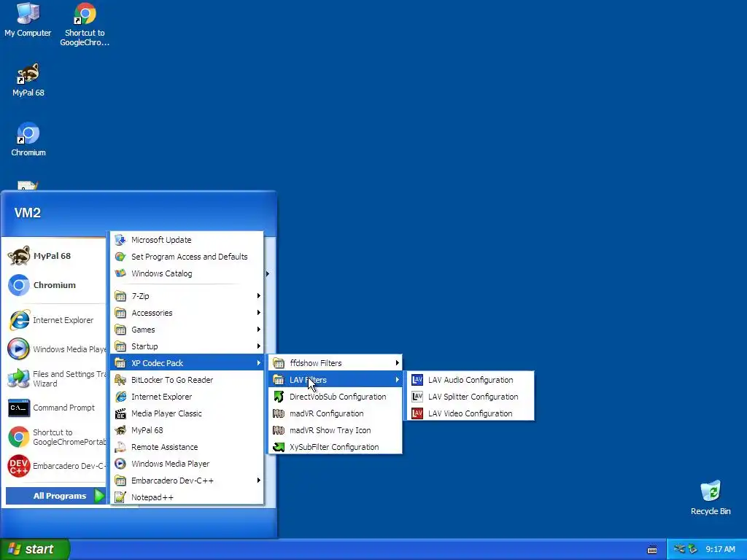Image resolution: width=747 pixels, height=560 pixels.
Task: Click the All Programs button
Action: [x=55, y=496]
